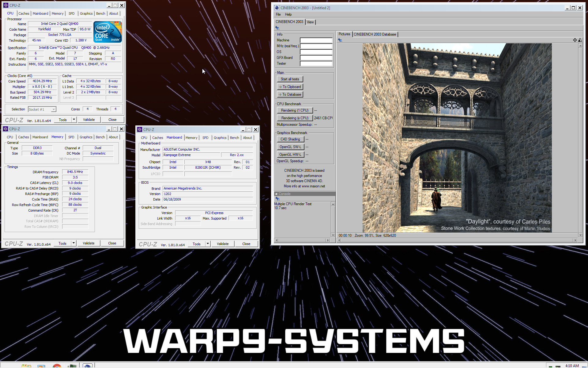The image size is (588, 368).
Task: Run the OpenGL HW-L test
Action: [290, 155]
